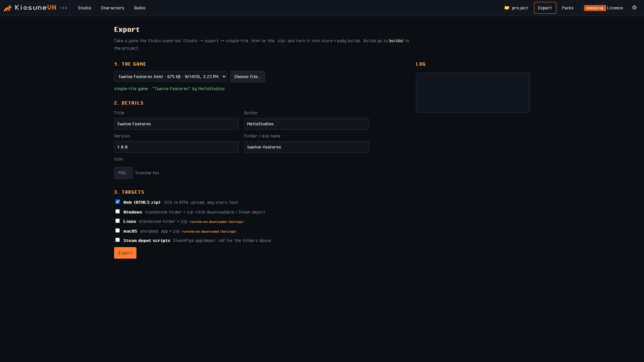644x362 pixels.
Task: Check the macOS target checkbox
Action: click(117, 231)
